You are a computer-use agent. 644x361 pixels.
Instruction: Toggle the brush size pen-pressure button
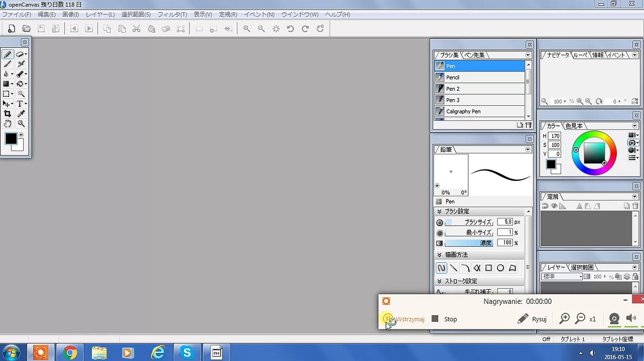440,222
